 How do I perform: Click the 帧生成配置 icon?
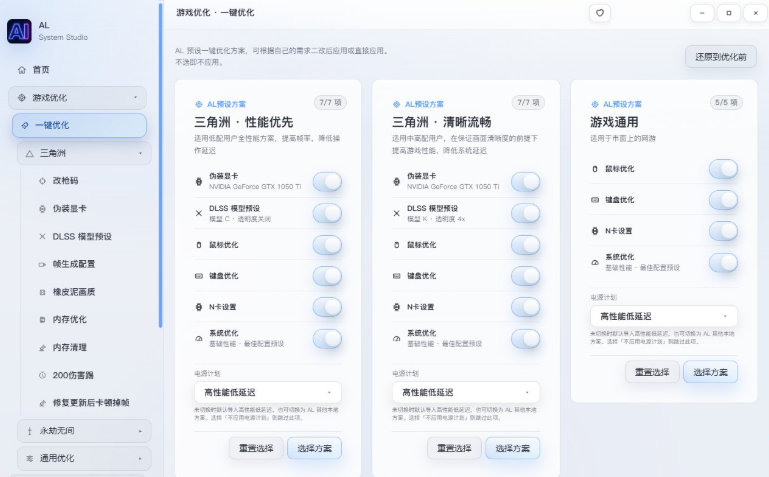click(x=42, y=264)
